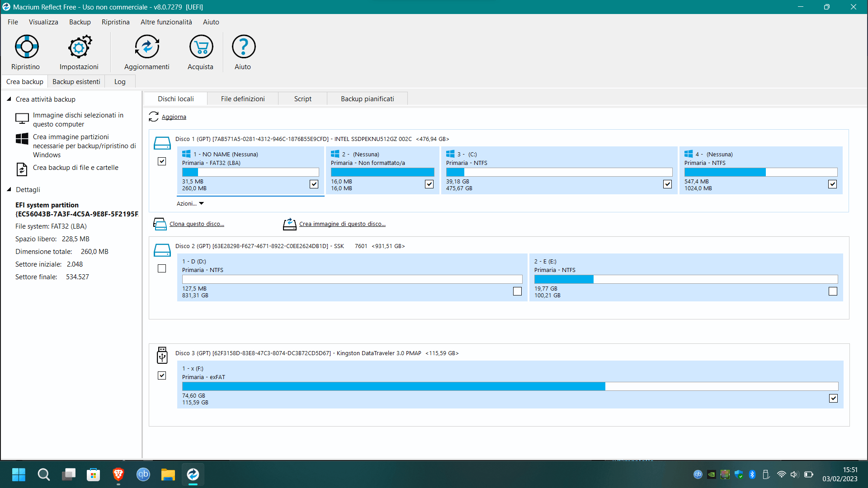Click Immagine dischi selezionati in questo computer
This screenshot has height=488, width=868.
[78, 120]
